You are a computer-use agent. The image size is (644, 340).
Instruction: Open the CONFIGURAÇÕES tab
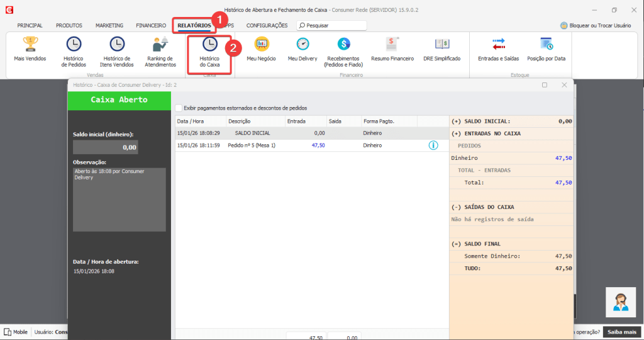[x=267, y=26]
